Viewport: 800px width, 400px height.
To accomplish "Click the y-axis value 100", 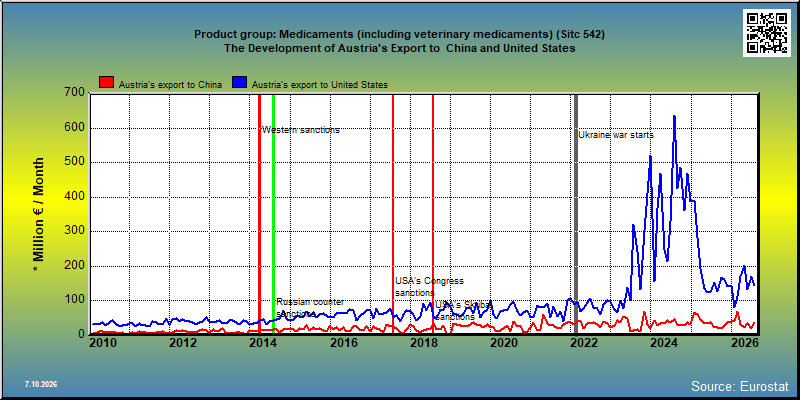I will tap(74, 301).
